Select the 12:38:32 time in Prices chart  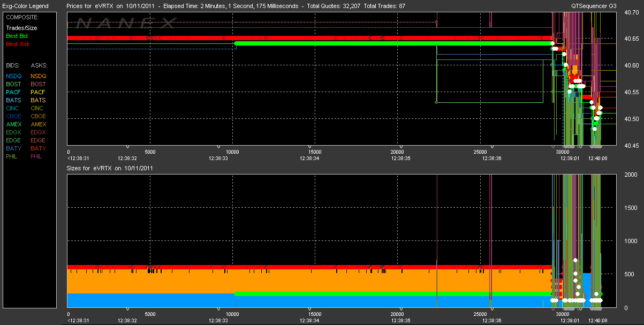[127, 158]
